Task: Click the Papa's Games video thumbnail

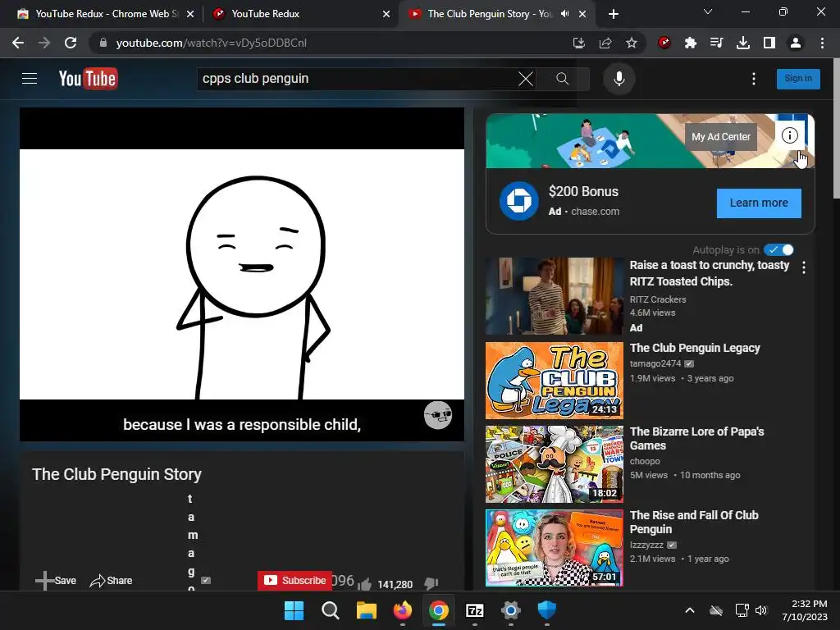Action: [554, 464]
